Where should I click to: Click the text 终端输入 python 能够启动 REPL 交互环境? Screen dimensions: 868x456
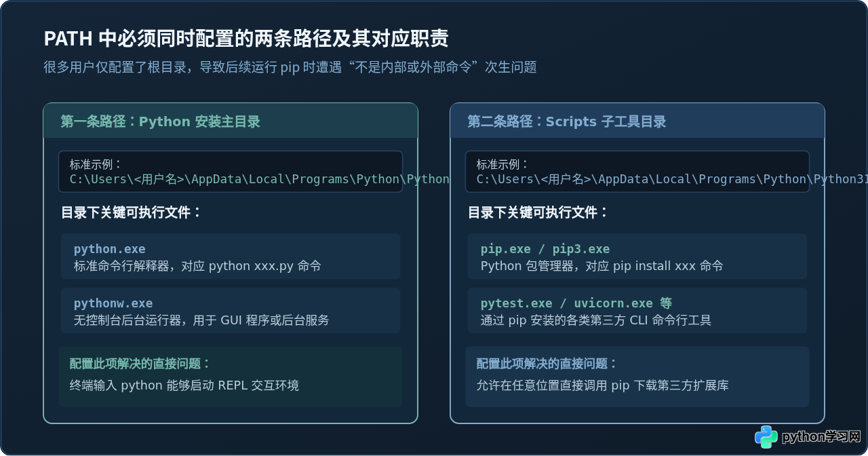tap(184, 385)
